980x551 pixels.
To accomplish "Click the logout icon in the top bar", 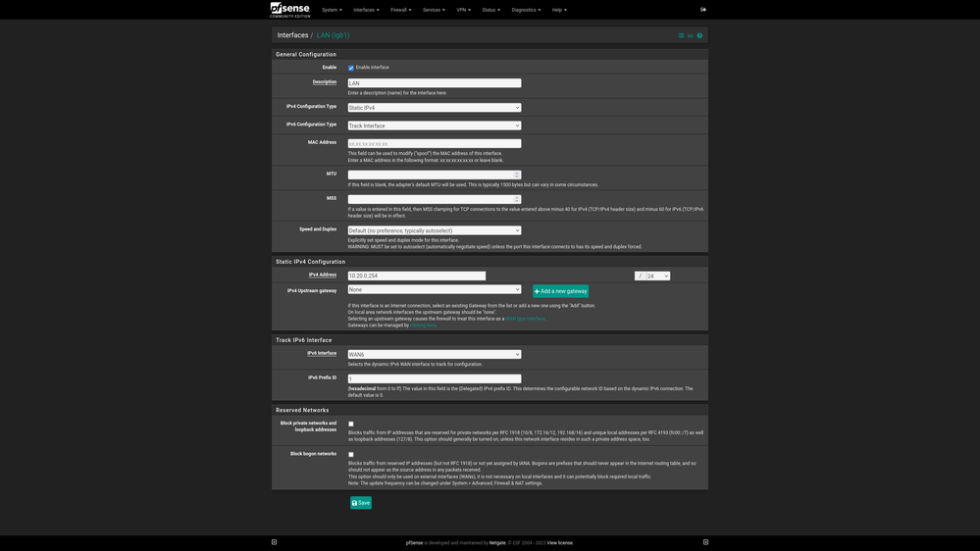I will click(703, 10).
